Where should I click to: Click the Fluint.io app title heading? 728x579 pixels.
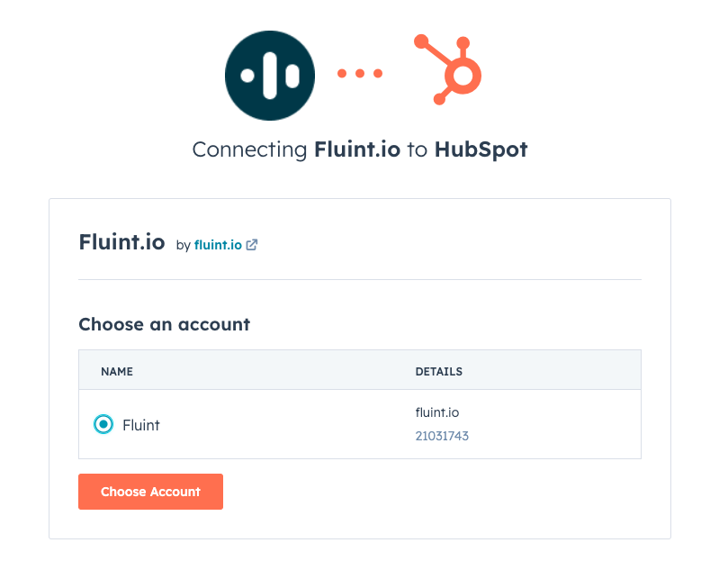(121, 242)
